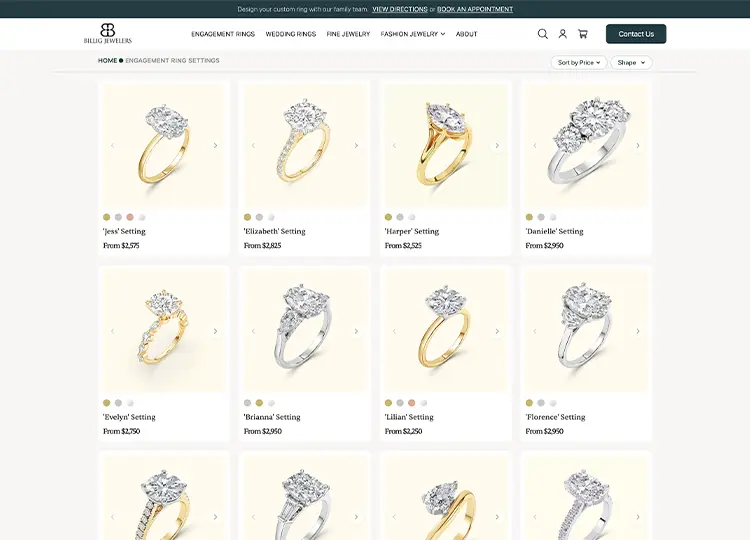
Task: Follow the Book an Appointment link
Action: [x=475, y=9]
